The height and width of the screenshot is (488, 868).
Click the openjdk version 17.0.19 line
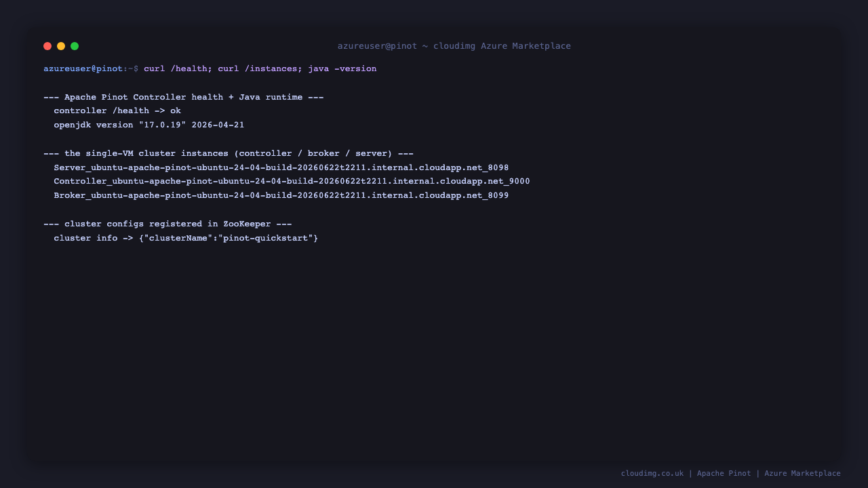pyautogui.click(x=149, y=125)
